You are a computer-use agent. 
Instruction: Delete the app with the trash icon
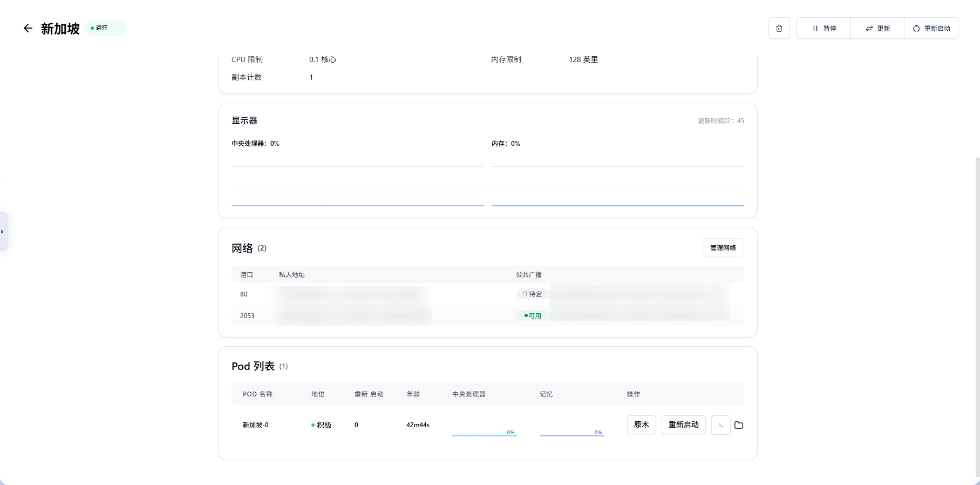click(779, 28)
